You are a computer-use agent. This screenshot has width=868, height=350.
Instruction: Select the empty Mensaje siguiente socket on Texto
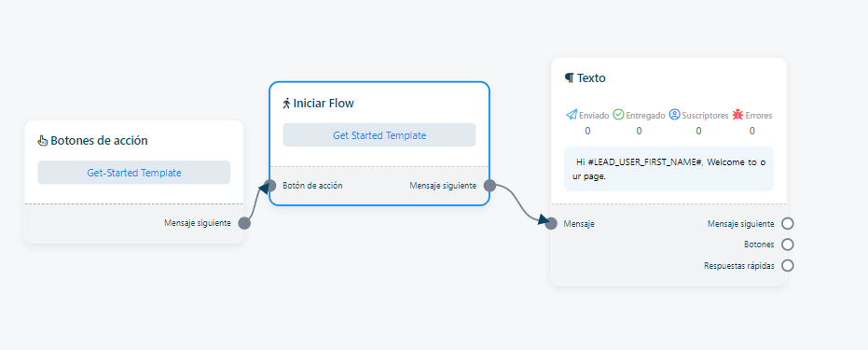pyautogui.click(x=787, y=224)
